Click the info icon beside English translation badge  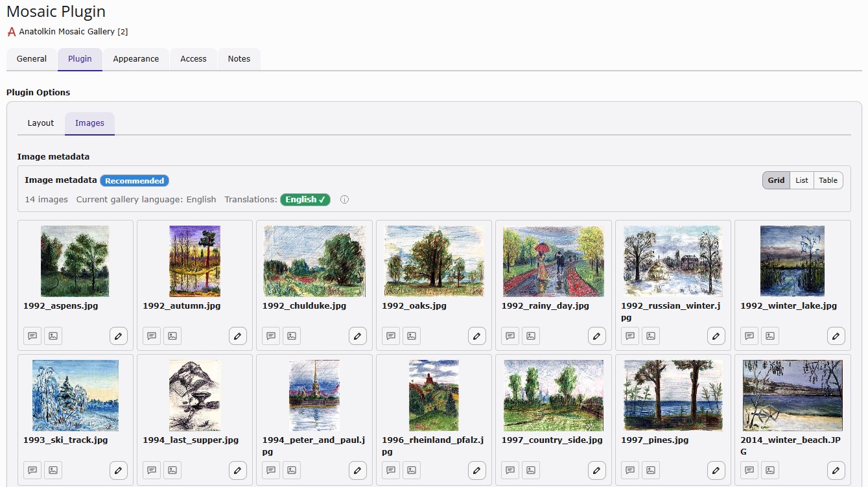pos(344,200)
